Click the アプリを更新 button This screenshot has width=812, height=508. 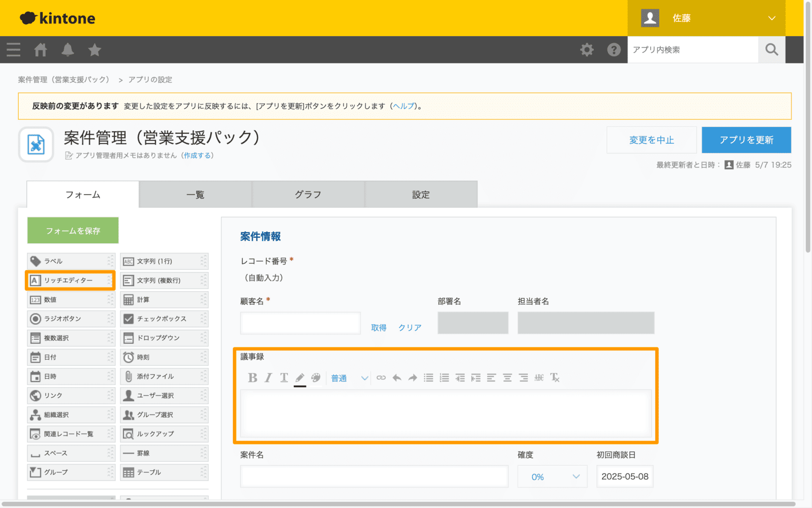pyautogui.click(x=746, y=140)
